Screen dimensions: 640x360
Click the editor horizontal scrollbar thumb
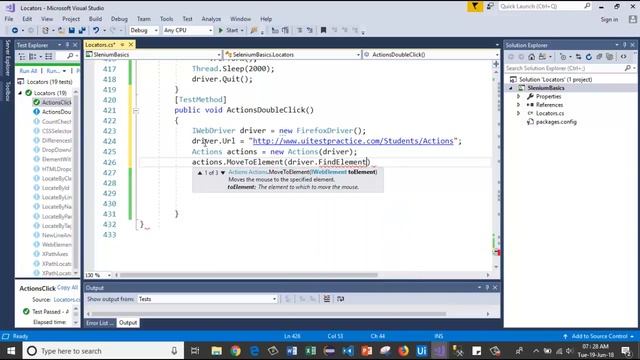[248, 275]
